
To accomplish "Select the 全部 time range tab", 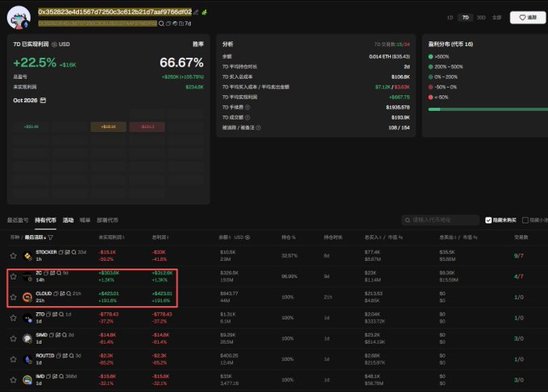I will click(x=496, y=18).
